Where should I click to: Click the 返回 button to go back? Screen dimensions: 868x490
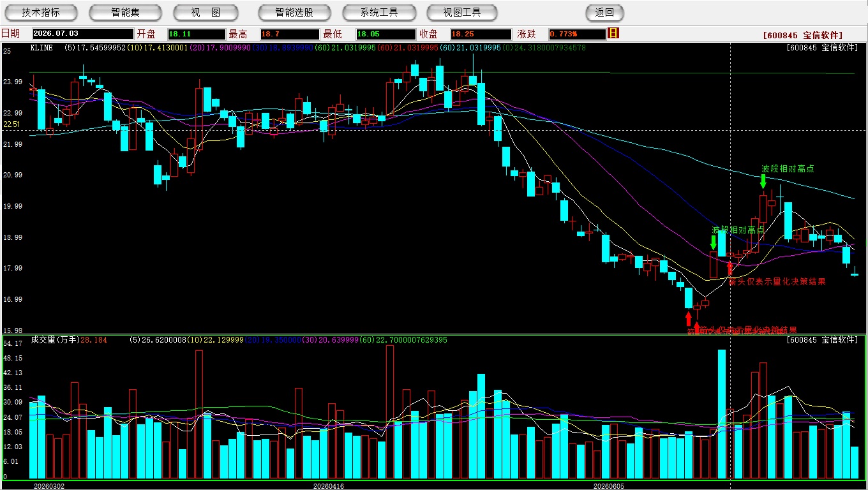(604, 12)
